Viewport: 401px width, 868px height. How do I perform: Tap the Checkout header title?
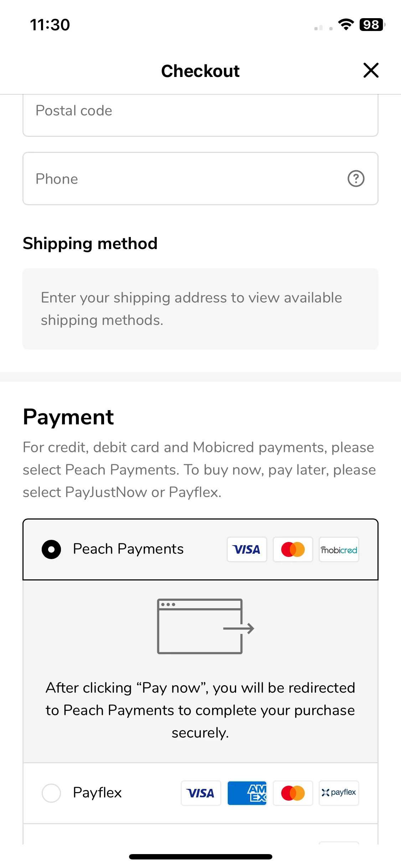click(200, 71)
